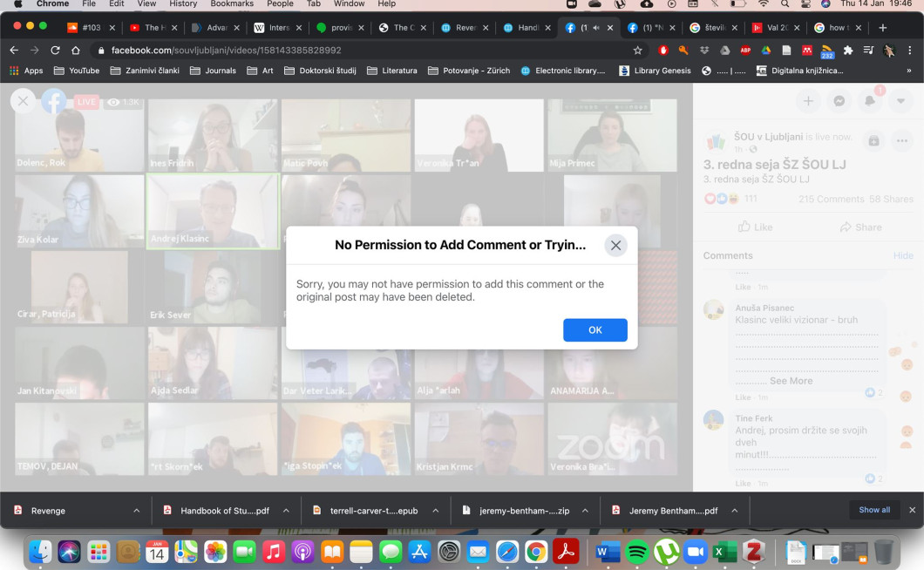The height and width of the screenshot is (570, 924).
Task: Click See More on Anuša's comment
Action: point(791,381)
